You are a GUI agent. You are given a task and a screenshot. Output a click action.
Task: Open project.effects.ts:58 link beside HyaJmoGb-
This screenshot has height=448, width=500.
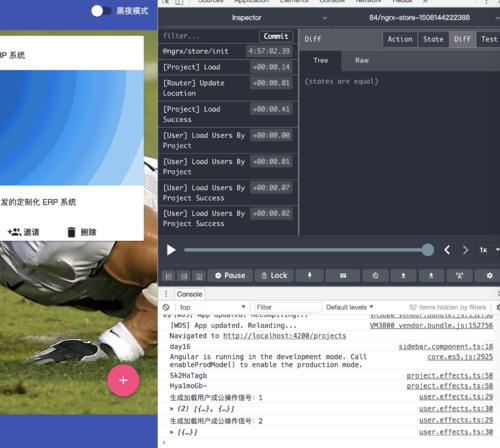click(x=450, y=386)
